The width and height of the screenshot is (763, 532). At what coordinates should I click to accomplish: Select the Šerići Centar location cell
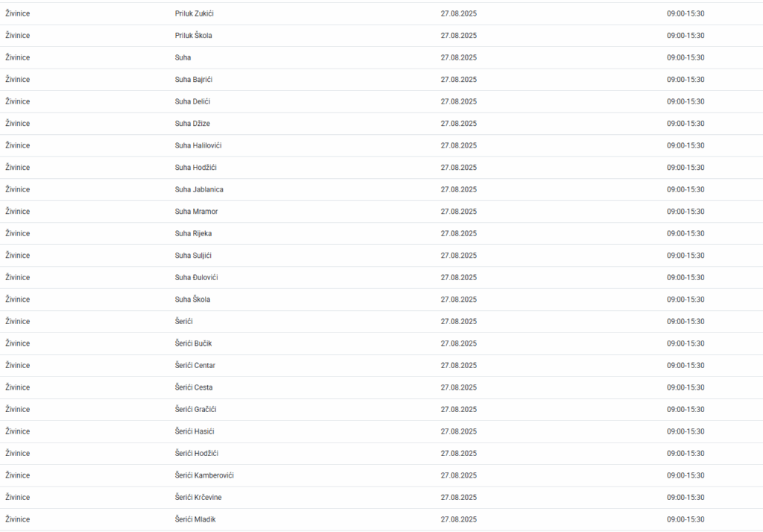(x=195, y=365)
